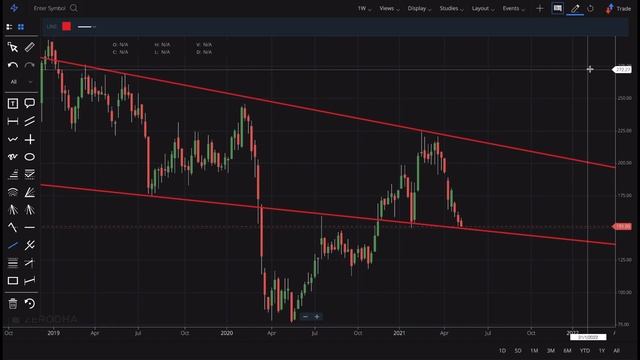Click the current price label on axis

622,227
